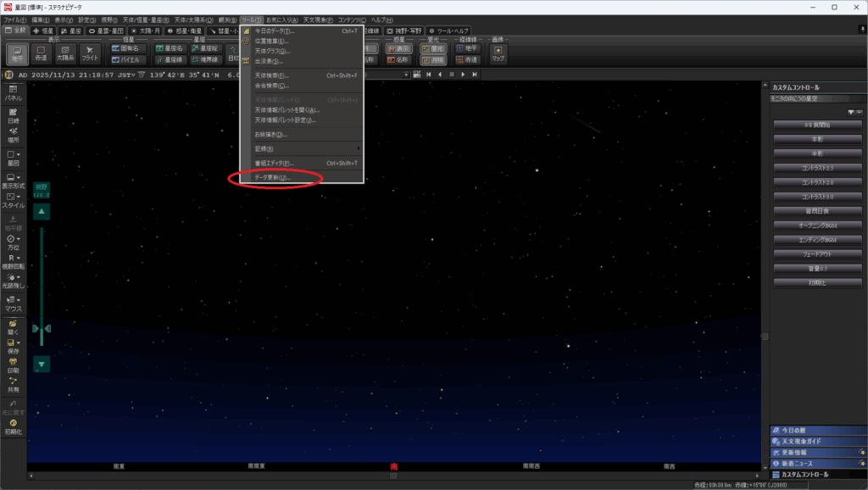Expand the マウス mode dropdown
The width and height of the screenshot is (868, 490).
(13, 303)
